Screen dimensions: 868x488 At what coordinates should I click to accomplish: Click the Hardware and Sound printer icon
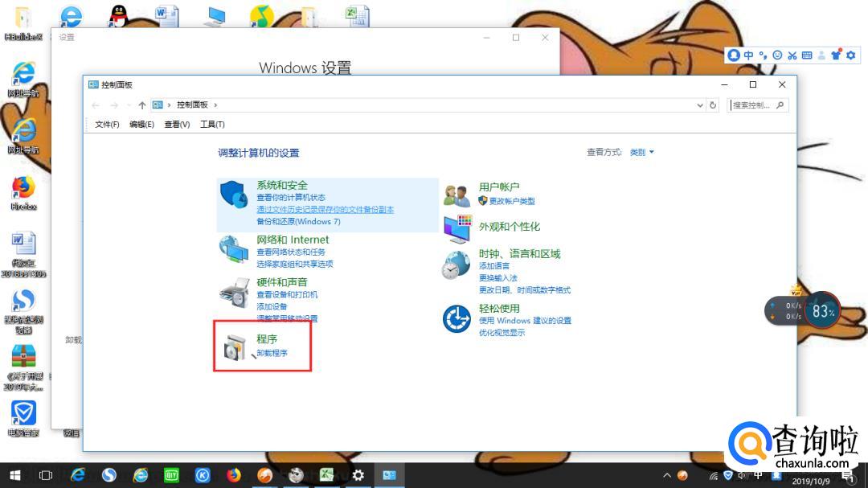234,293
